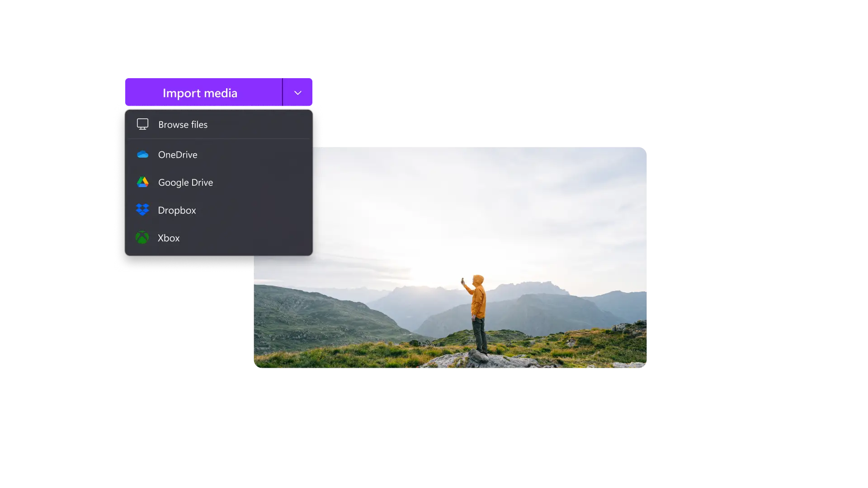Choose the Browse files text entry
Screen dimensions: 868x488
(x=183, y=125)
